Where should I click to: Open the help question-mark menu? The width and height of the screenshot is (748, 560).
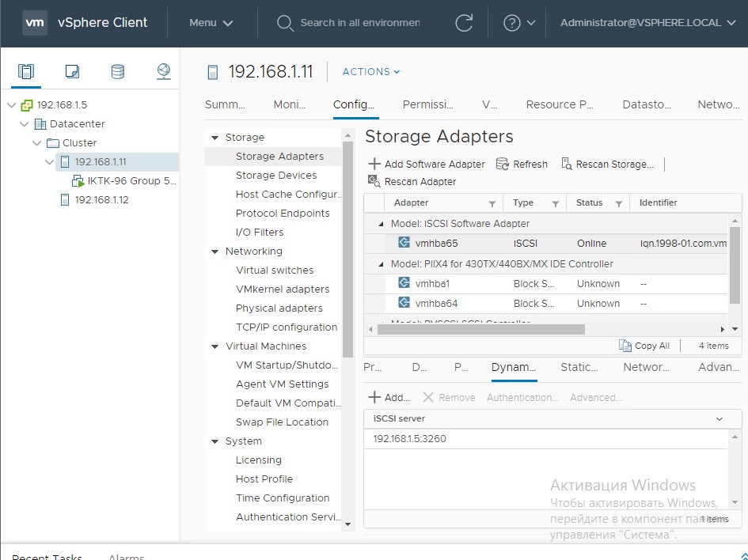(519, 22)
